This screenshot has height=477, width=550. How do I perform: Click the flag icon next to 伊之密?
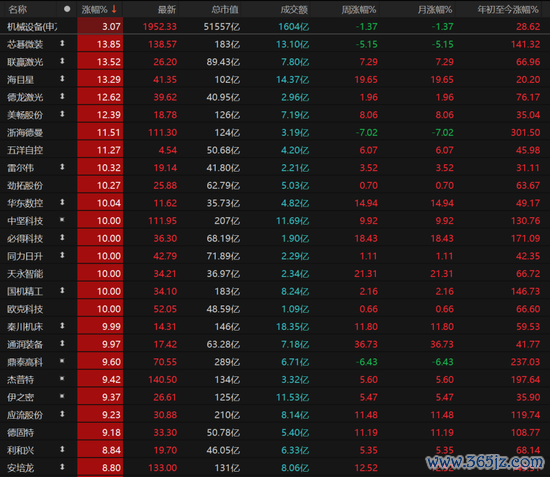[62, 396]
